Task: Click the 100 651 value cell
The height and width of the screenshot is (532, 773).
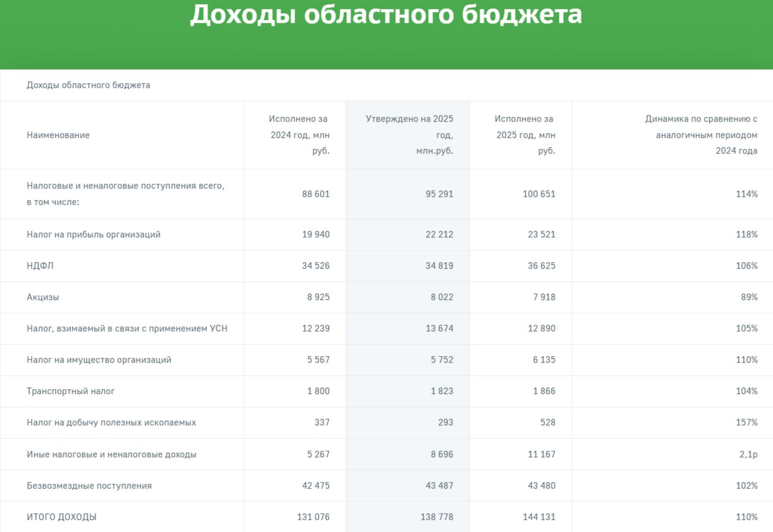Action: click(x=538, y=194)
